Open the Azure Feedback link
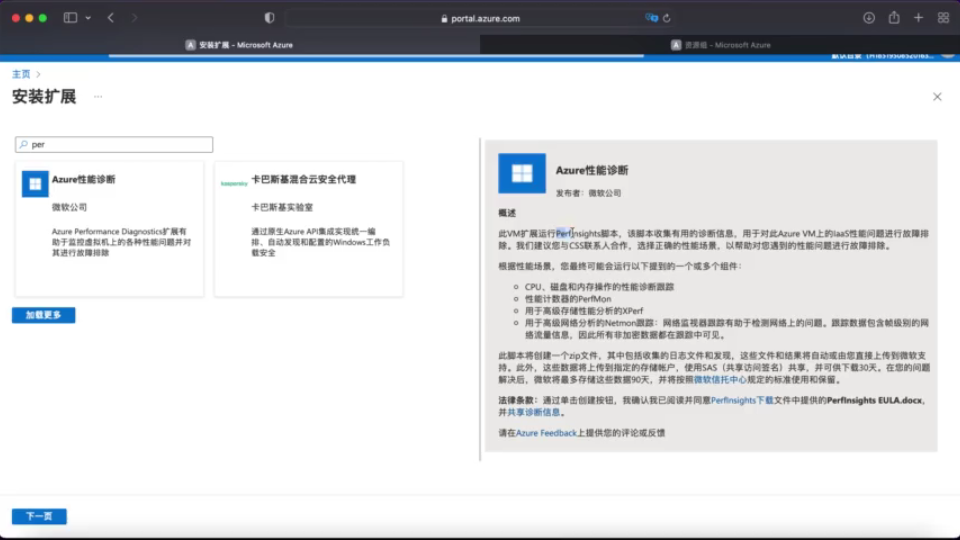Image resolution: width=960 pixels, height=540 pixels. coord(546,433)
